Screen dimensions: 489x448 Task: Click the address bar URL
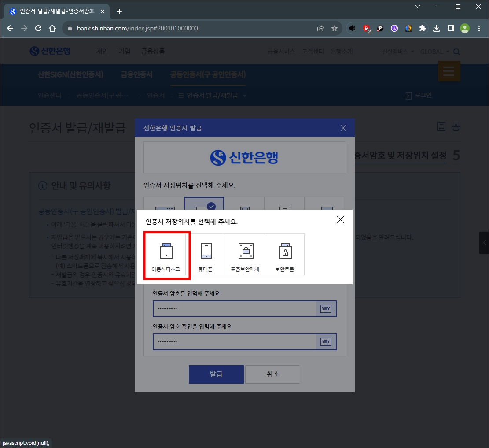[137, 28]
